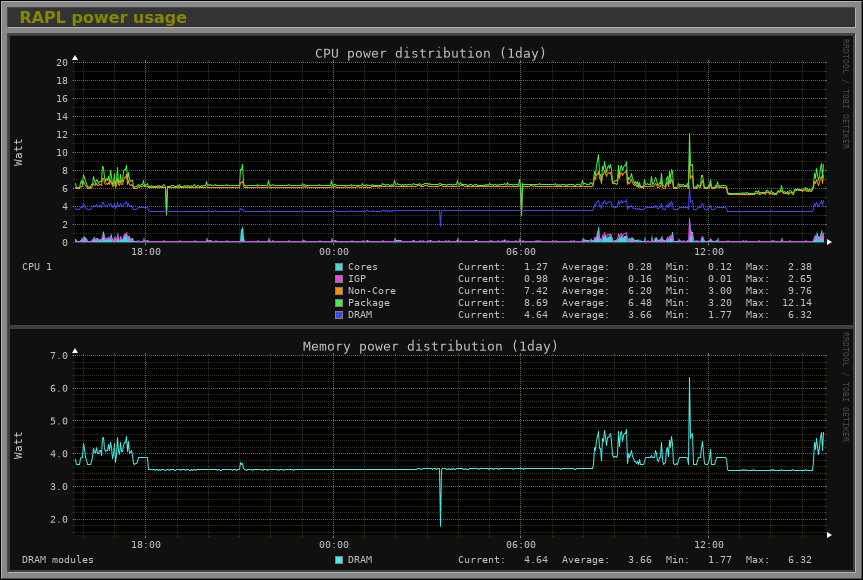Click the 12:00 time label in CPU graph

[x=709, y=252]
